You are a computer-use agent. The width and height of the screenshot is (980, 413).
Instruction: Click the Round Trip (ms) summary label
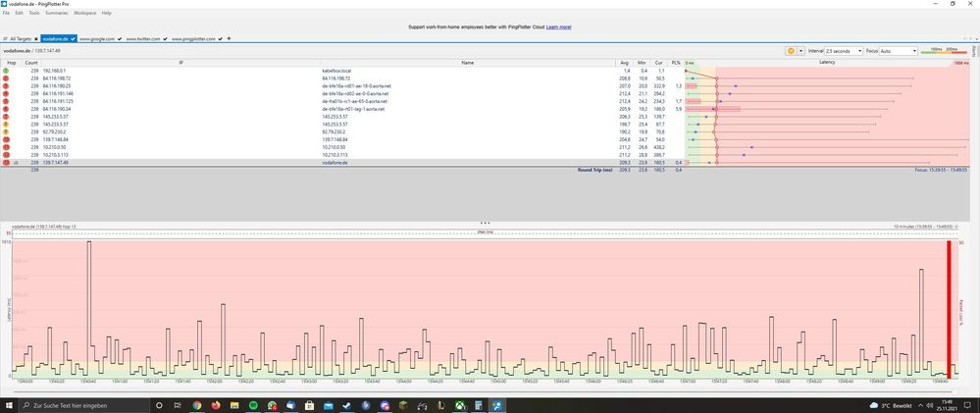point(595,170)
